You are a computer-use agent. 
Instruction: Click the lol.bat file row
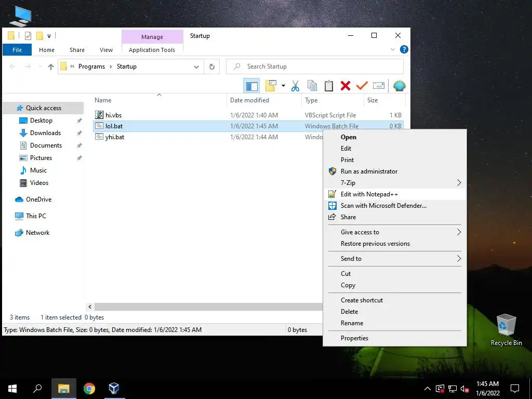click(248, 126)
